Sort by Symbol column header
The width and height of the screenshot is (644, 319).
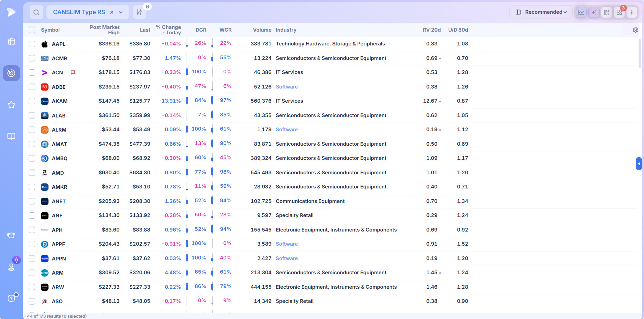pos(50,30)
